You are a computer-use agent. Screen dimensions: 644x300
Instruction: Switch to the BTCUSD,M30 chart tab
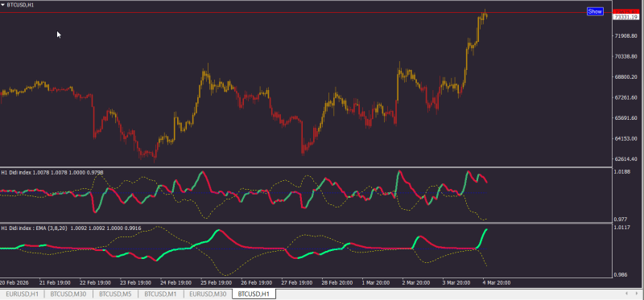coord(68,294)
